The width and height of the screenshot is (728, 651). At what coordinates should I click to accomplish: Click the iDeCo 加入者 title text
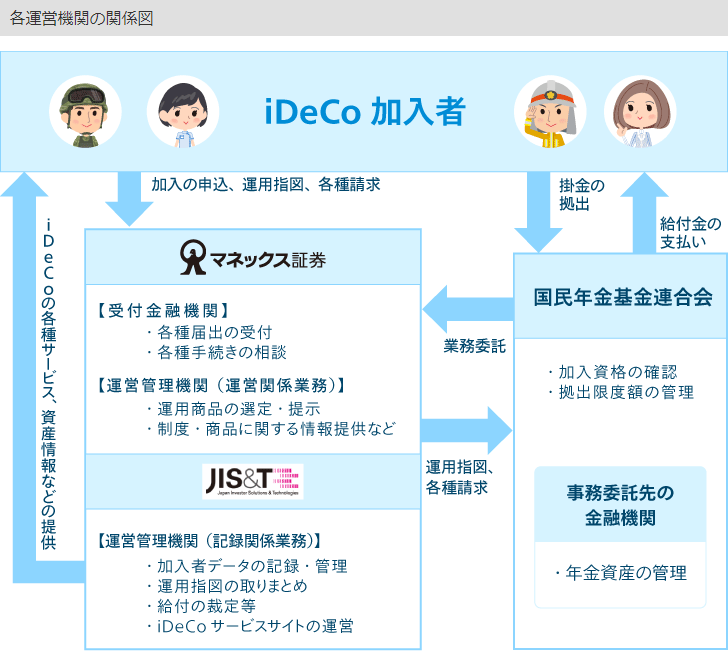(x=365, y=112)
